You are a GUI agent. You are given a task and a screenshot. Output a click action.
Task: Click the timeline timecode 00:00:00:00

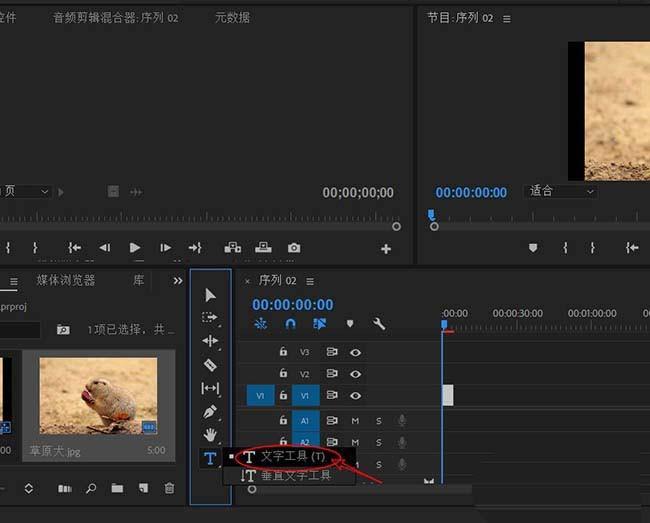point(293,305)
